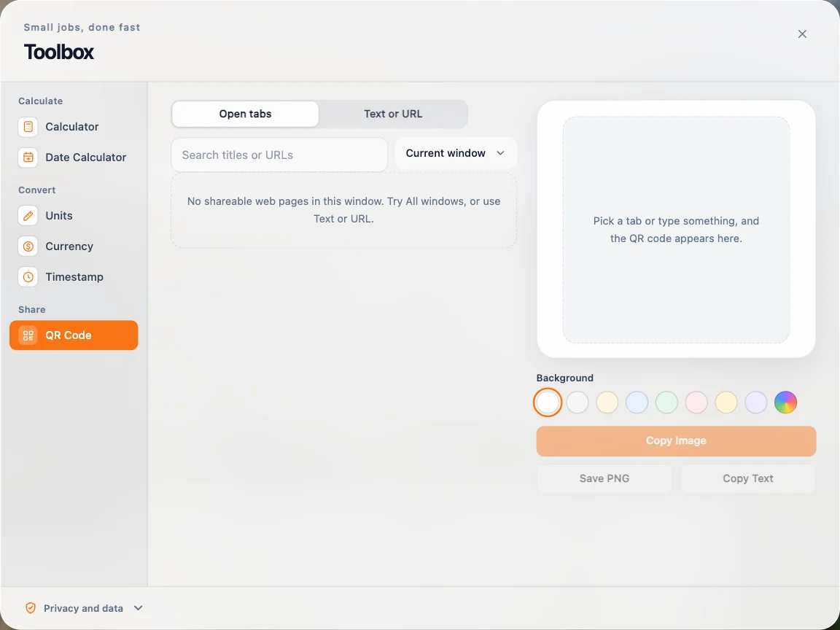This screenshot has height=630, width=840.
Task: Click the 'No shareable web pages' message
Action: click(344, 210)
